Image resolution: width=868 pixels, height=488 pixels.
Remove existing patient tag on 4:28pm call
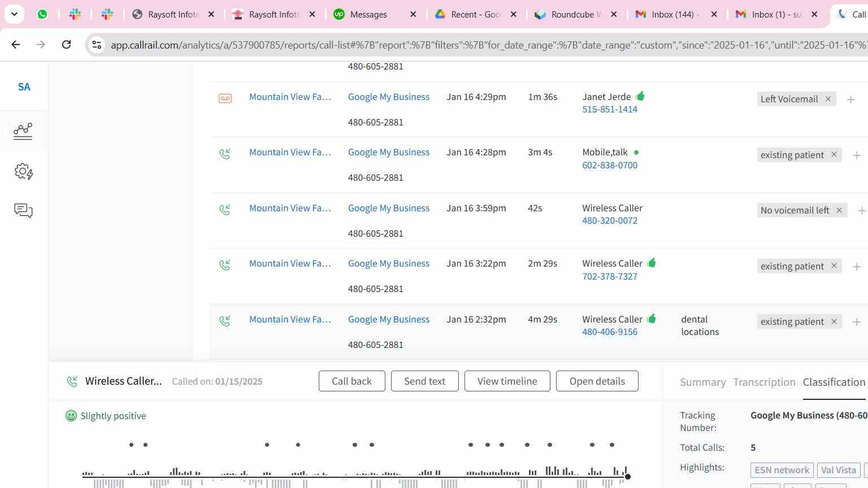(x=834, y=154)
